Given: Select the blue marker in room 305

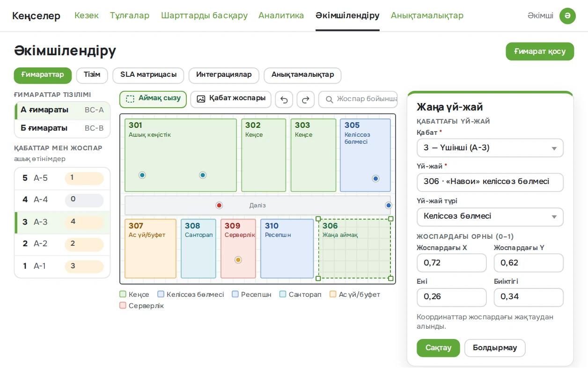Looking at the screenshot, I should (x=375, y=178).
